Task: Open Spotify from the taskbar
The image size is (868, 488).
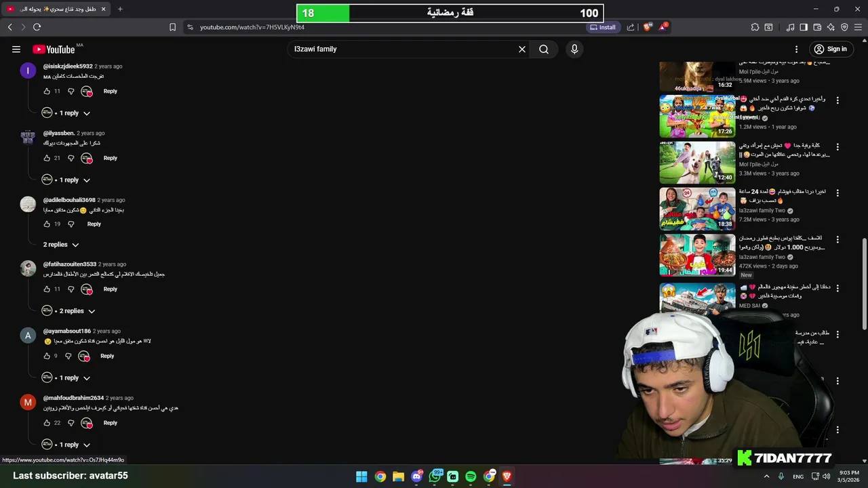Action: pyautogui.click(x=471, y=476)
